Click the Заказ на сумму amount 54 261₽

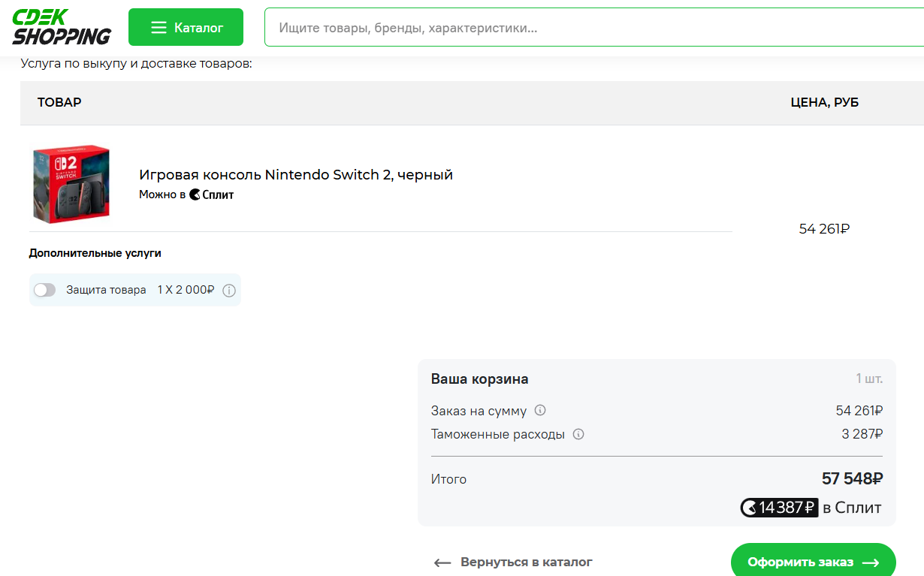tap(859, 411)
